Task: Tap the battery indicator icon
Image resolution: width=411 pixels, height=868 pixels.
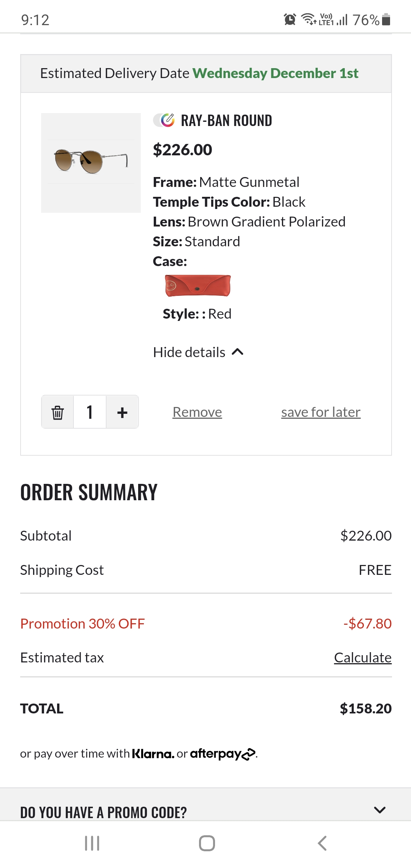Action: (x=386, y=19)
